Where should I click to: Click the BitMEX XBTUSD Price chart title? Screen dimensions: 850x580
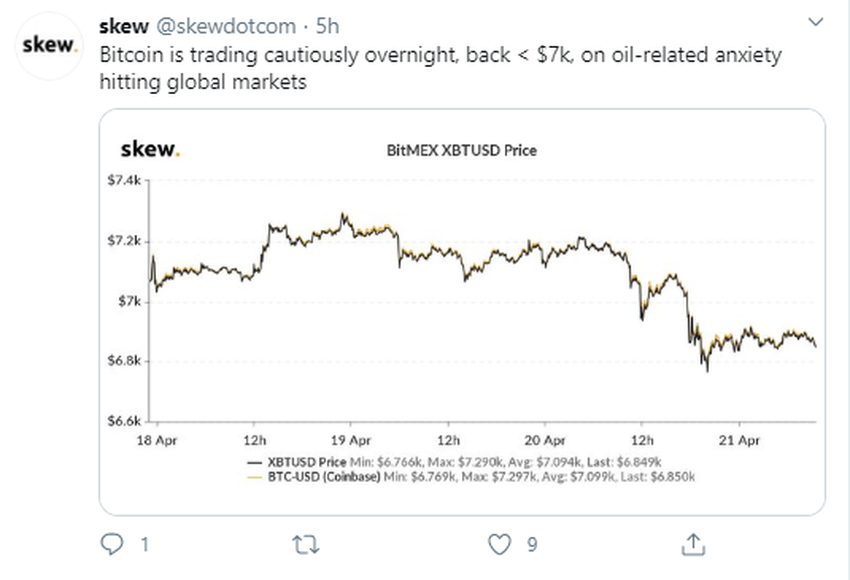coord(461,151)
